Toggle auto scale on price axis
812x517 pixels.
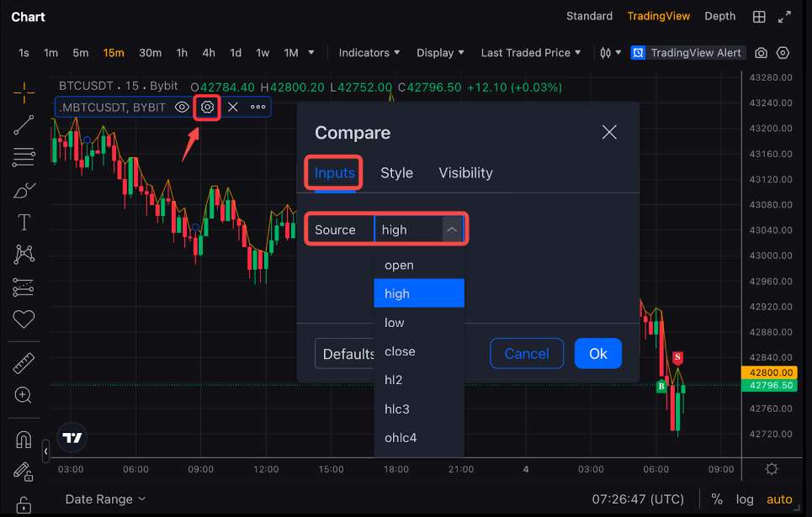tap(779, 499)
